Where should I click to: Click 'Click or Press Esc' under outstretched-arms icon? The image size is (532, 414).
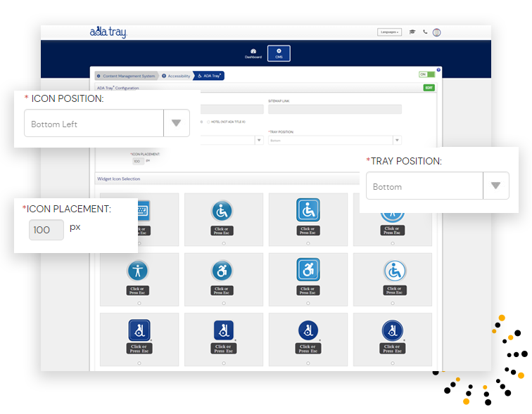[138, 291]
